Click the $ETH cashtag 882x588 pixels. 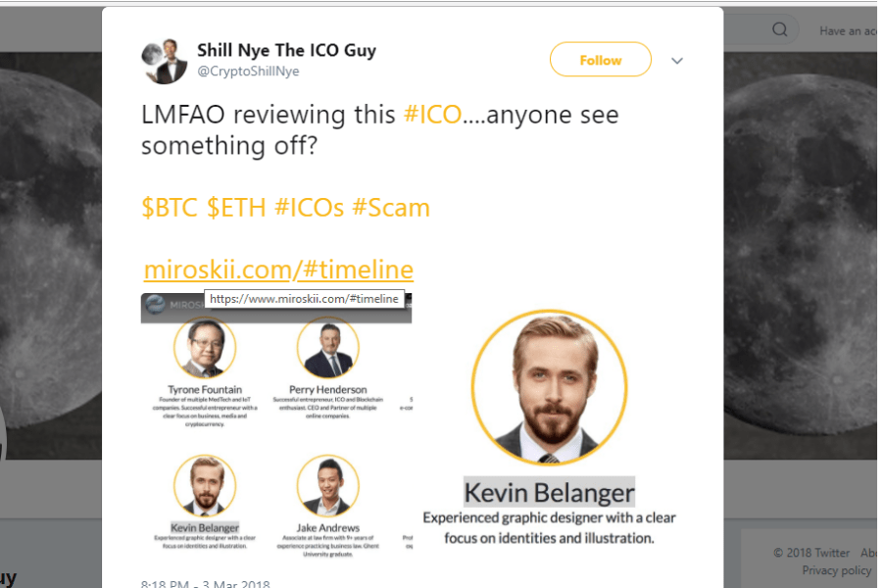pos(236,208)
